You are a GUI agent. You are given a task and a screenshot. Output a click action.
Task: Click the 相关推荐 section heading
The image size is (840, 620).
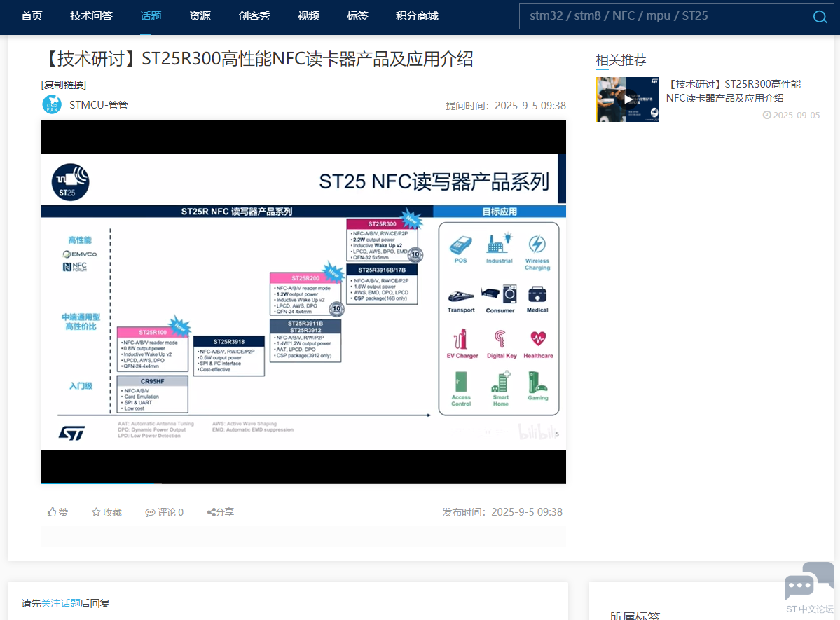coord(621,60)
